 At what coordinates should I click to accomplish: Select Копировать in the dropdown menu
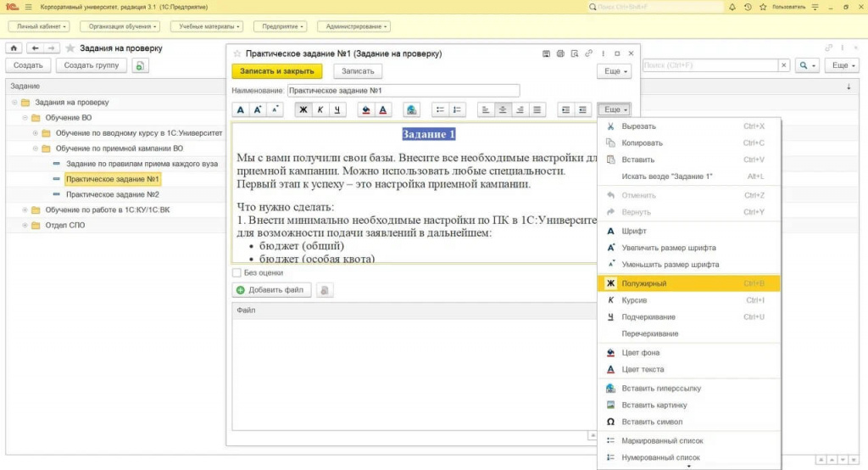click(689, 143)
